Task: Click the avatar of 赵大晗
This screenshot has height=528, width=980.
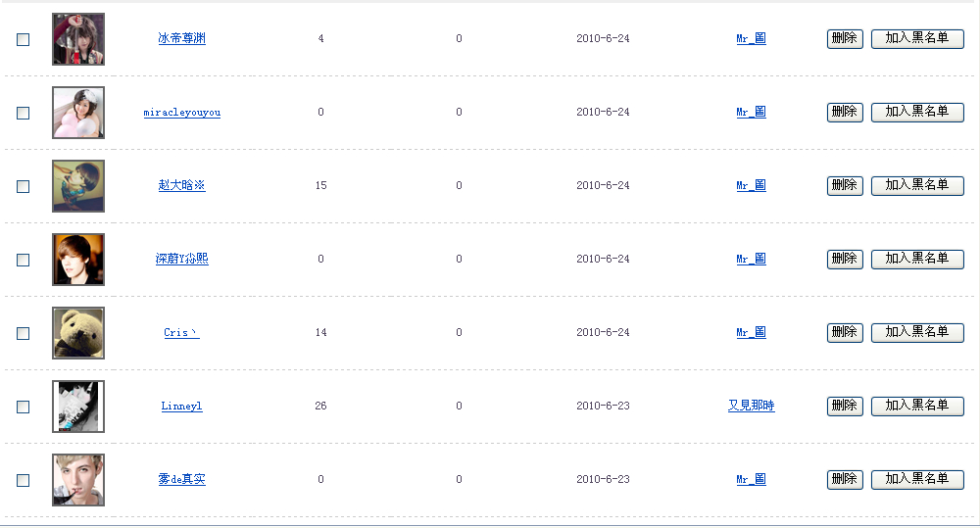Action: pos(78,186)
